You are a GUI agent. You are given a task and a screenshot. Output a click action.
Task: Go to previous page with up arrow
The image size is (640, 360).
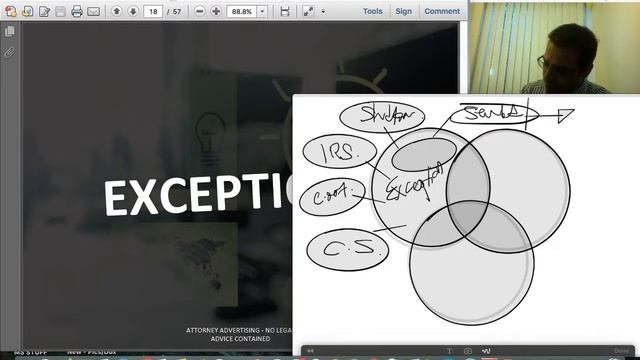click(x=116, y=11)
